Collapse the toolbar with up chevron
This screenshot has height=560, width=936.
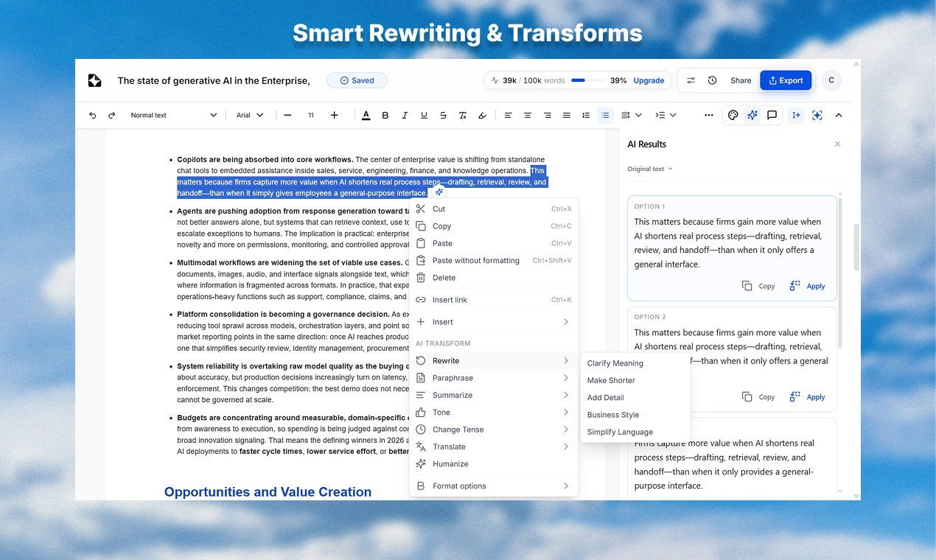point(839,115)
